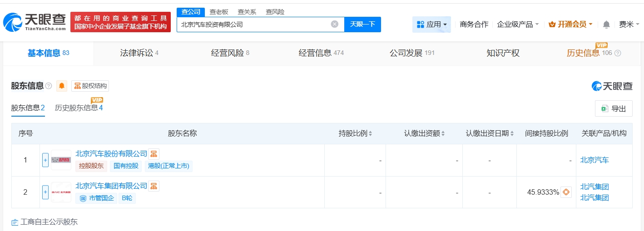This screenshot has width=644, height=231.
Task: Open the 企业级产品 dropdown
Action: [518, 25]
